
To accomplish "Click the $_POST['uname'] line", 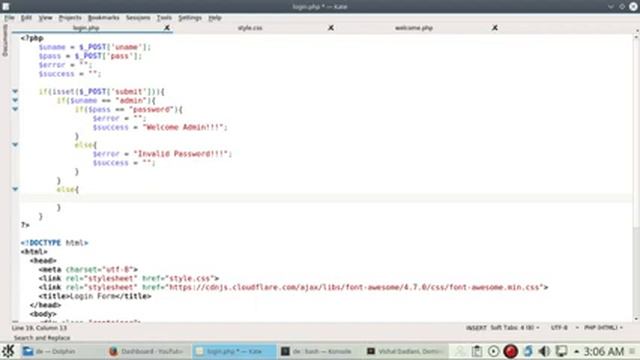I will [95, 47].
